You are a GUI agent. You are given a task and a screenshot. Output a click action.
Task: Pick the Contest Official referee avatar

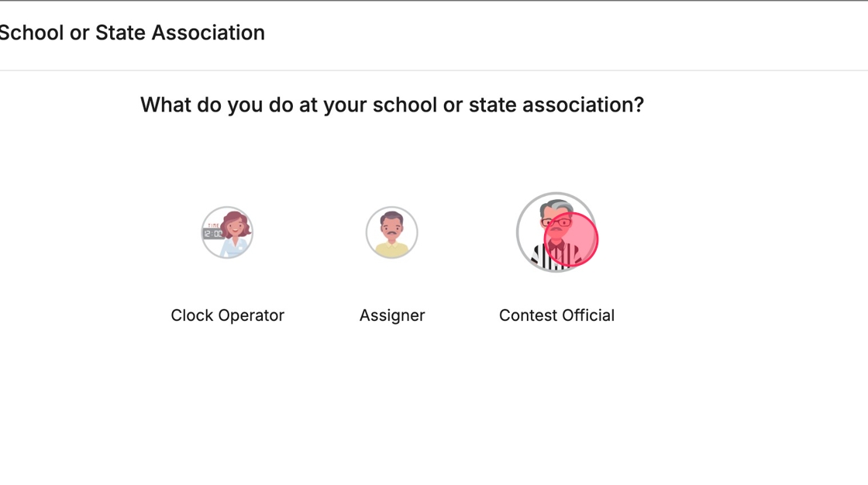[556, 232]
